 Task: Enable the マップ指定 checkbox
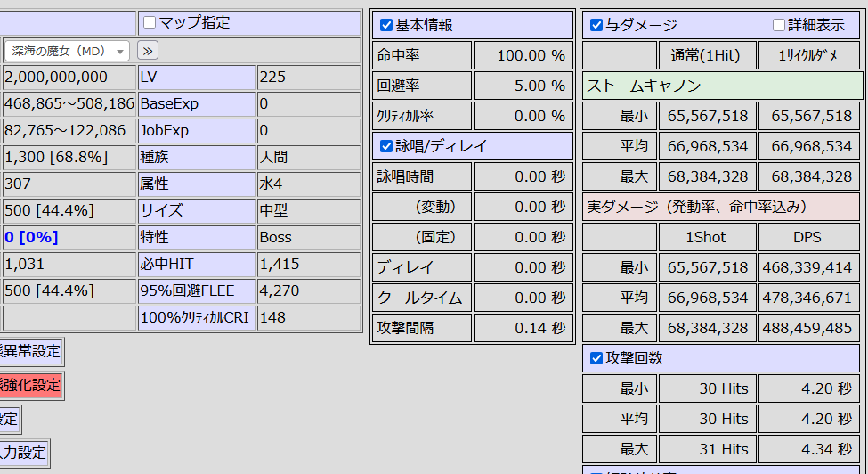[x=150, y=22]
